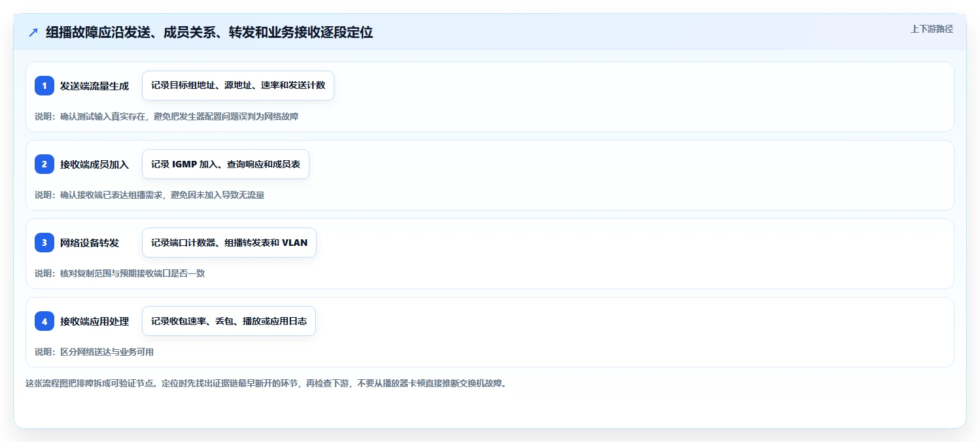Click the heading 组播故障应沿发送、成员关系、转发和业务接收逐段定位
Viewport: 980px width, 442px height.
point(209,33)
